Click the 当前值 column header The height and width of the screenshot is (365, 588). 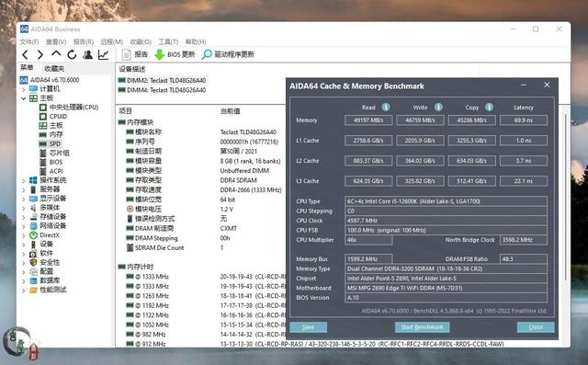coord(230,111)
